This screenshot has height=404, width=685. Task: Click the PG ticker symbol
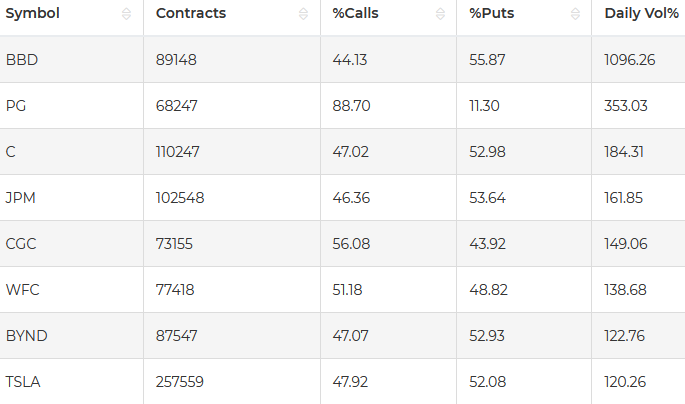pyautogui.click(x=16, y=106)
